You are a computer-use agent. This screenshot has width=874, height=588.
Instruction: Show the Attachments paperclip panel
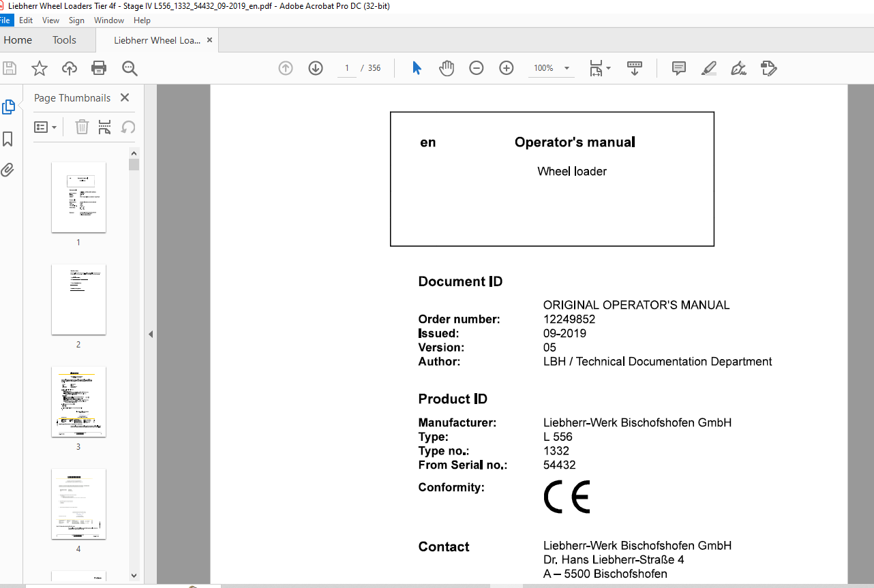tap(7, 170)
